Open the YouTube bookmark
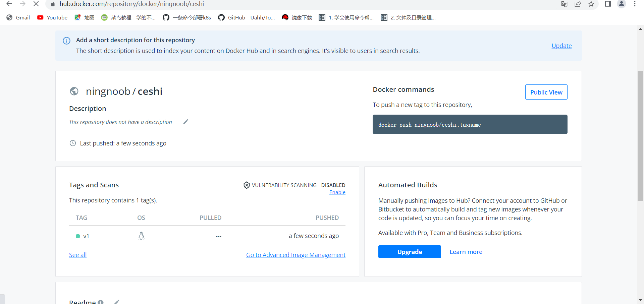Image resolution: width=644 pixels, height=308 pixels. pos(52,17)
